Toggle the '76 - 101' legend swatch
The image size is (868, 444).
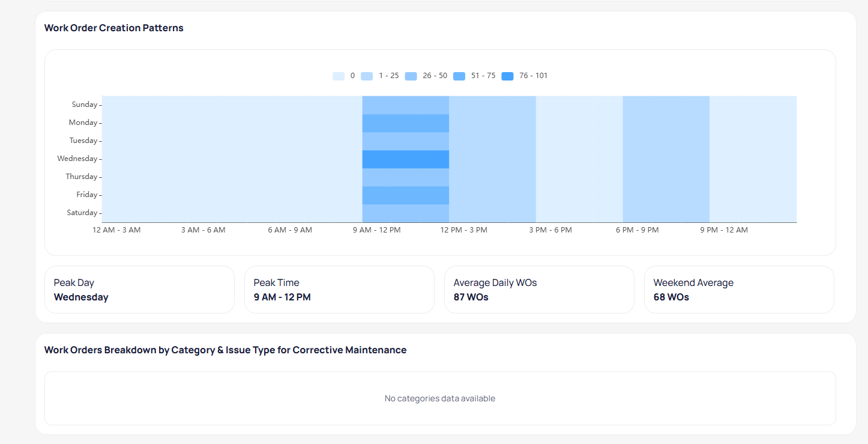tap(507, 76)
